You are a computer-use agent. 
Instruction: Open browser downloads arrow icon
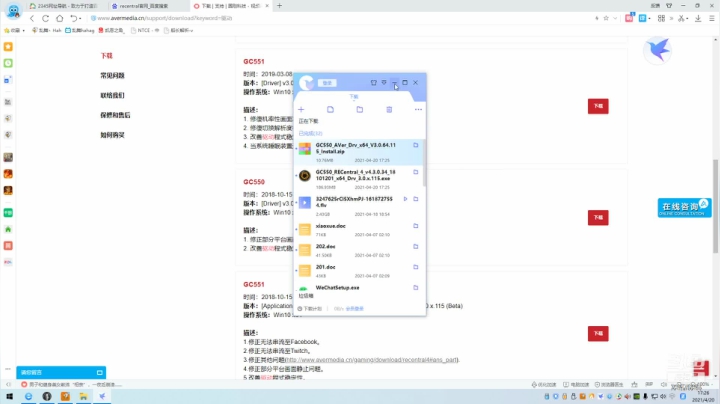pos(698,18)
